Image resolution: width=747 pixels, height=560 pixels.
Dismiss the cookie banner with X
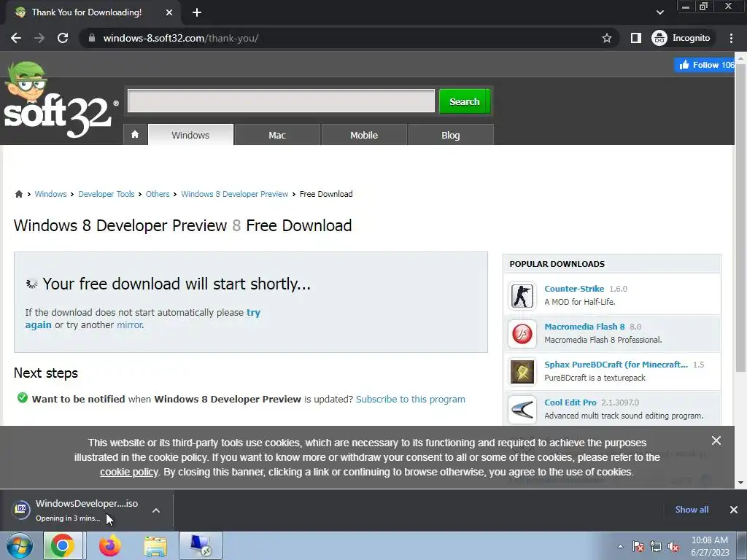[716, 440]
